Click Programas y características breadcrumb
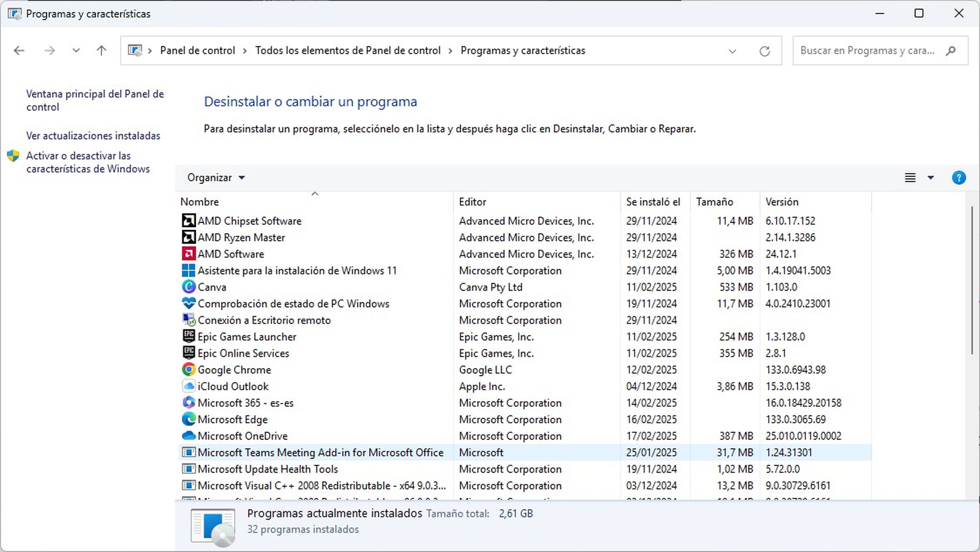 click(523, 51)
